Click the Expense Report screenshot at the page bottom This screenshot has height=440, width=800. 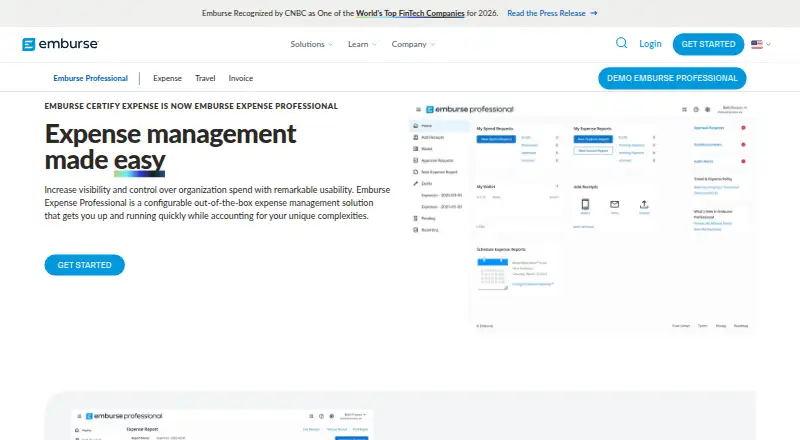[x=222, y=425]
